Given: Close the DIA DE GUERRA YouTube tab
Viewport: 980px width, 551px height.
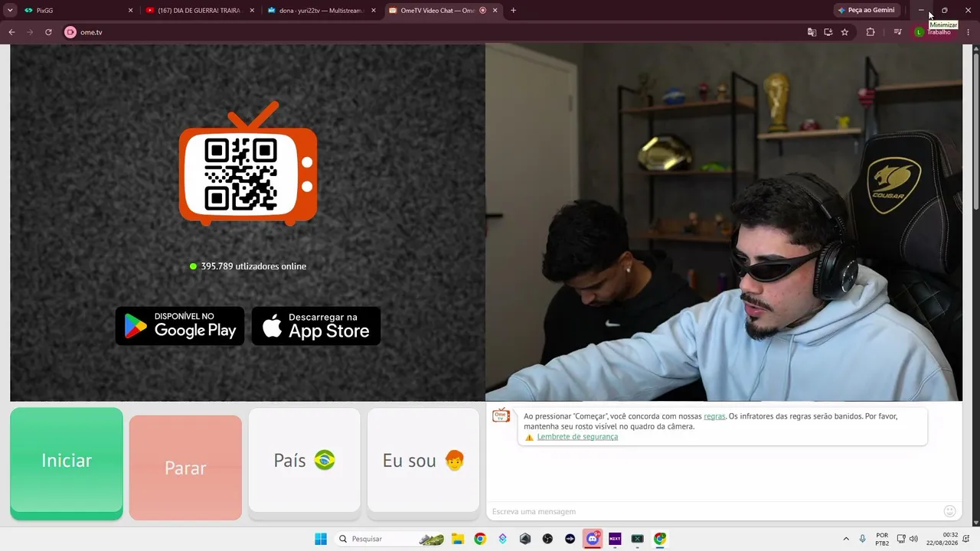Looking at the screenshot, I should click(252, 11).
